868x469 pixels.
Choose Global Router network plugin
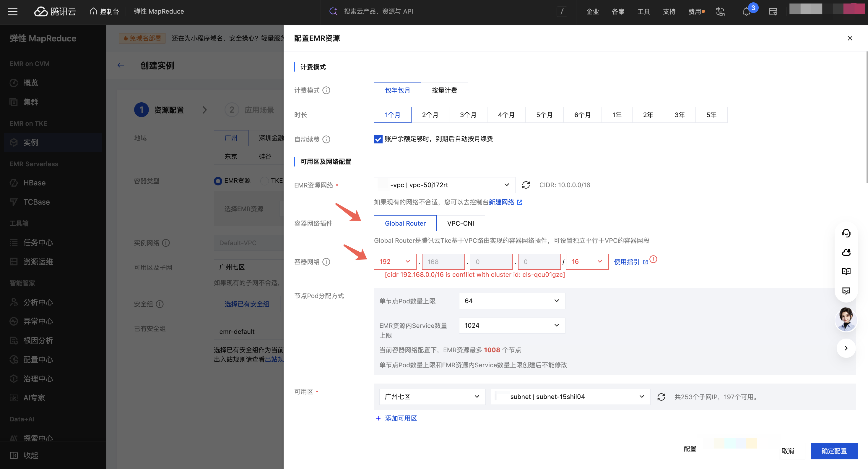coord(405,223)
